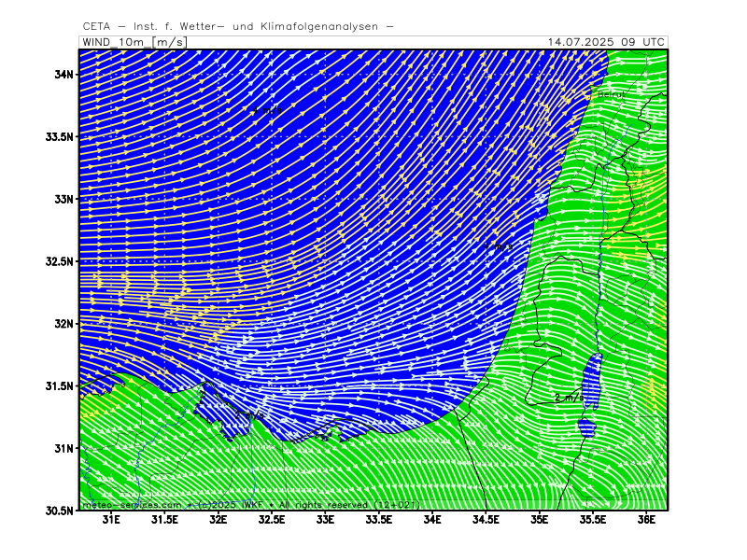Image resolution: width=747 pixels, height=560 pixels.
Task: Select the 35E longitude label
Action: pos(540,520)
